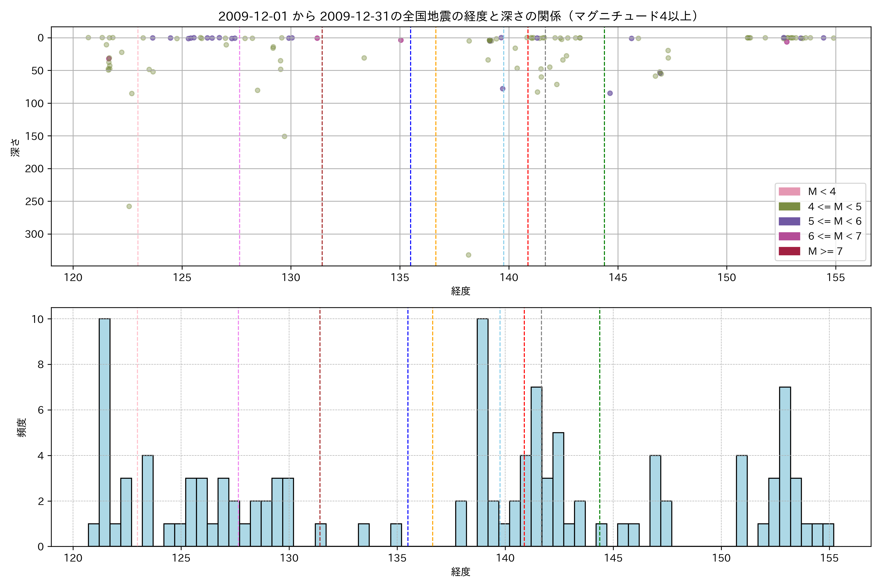The image size is (882, 588).
Task: Select the scatter point near depth 250
Action: click(x=129, y=206)
